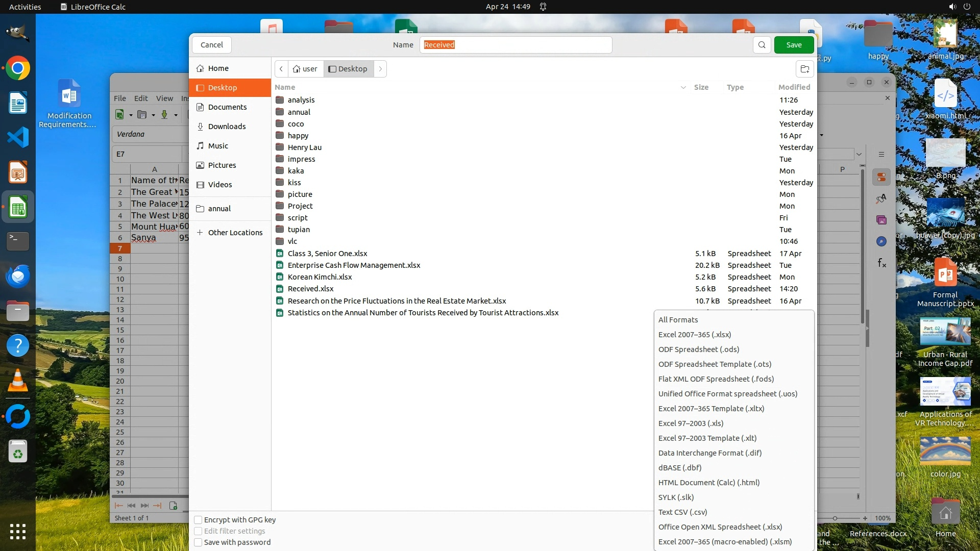Click the add new sheet icon
This screenshot has width=980, height=551.
pos(173,506)
